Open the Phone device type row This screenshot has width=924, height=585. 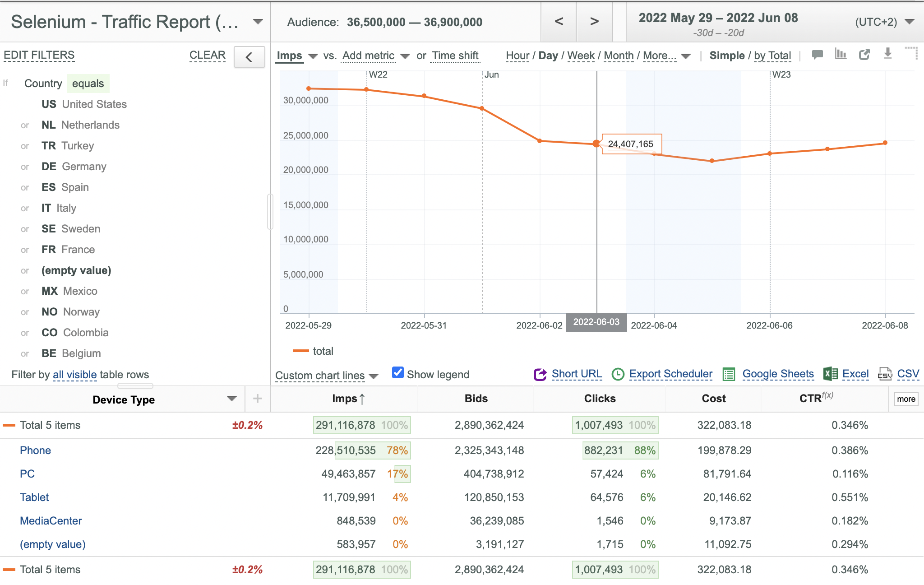click(35, 450)
